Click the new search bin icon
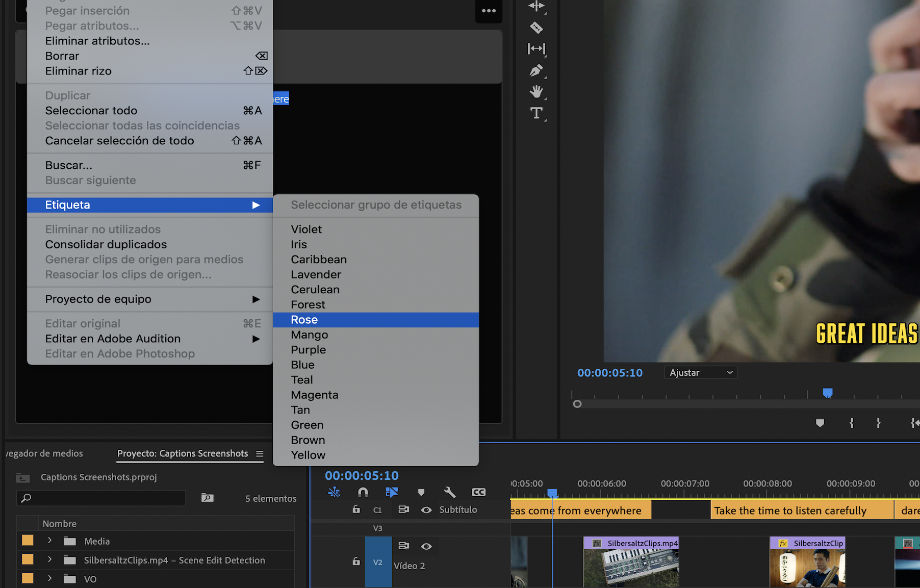The image size is (920, 588). 207,497
